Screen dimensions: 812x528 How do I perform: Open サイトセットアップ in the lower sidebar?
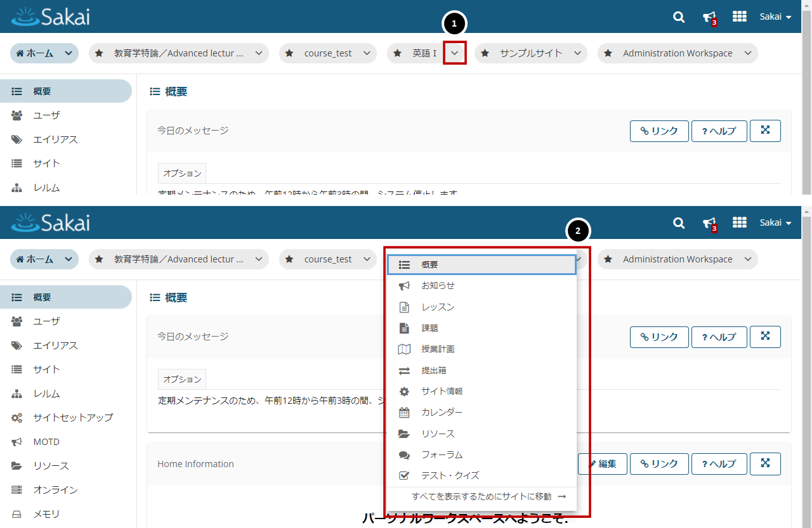click(x=66, y=418)
